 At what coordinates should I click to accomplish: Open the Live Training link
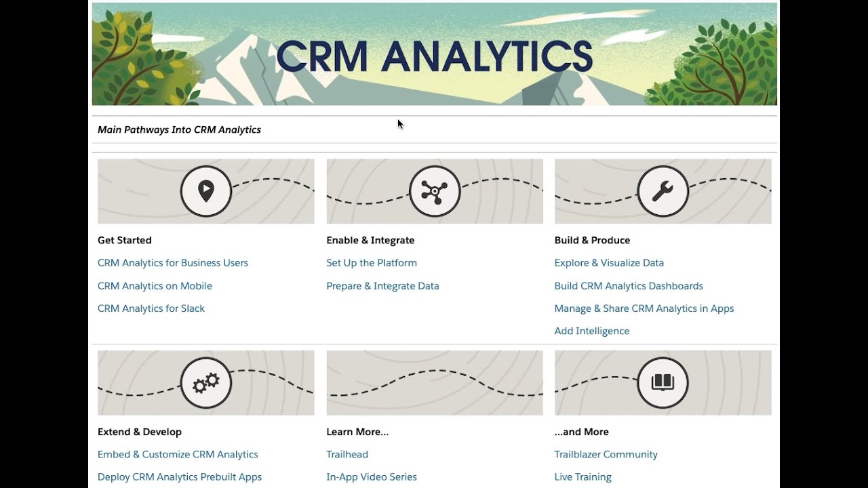click(x=583, y=477)
